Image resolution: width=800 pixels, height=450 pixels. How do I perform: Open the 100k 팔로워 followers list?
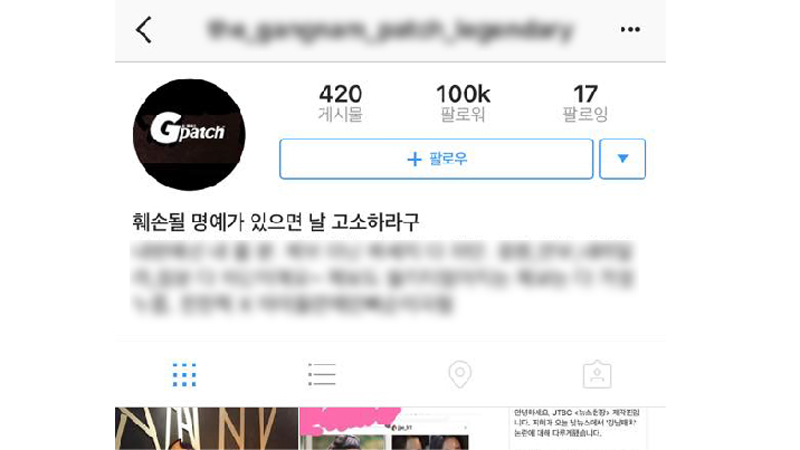pos(463,103)
